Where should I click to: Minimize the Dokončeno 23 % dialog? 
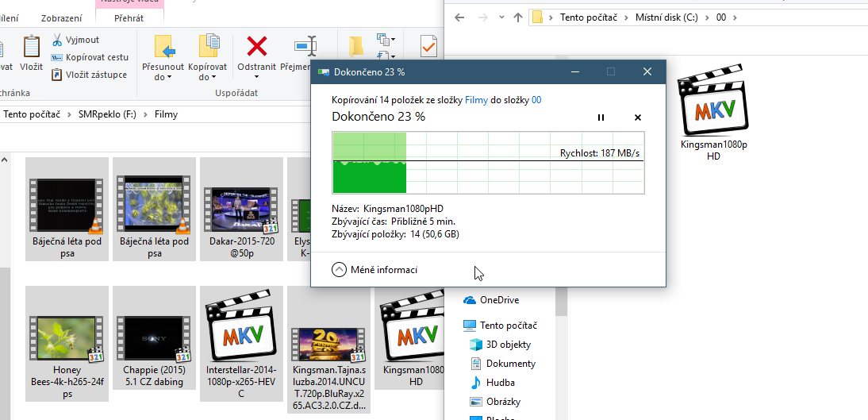[x=575, y=71]
